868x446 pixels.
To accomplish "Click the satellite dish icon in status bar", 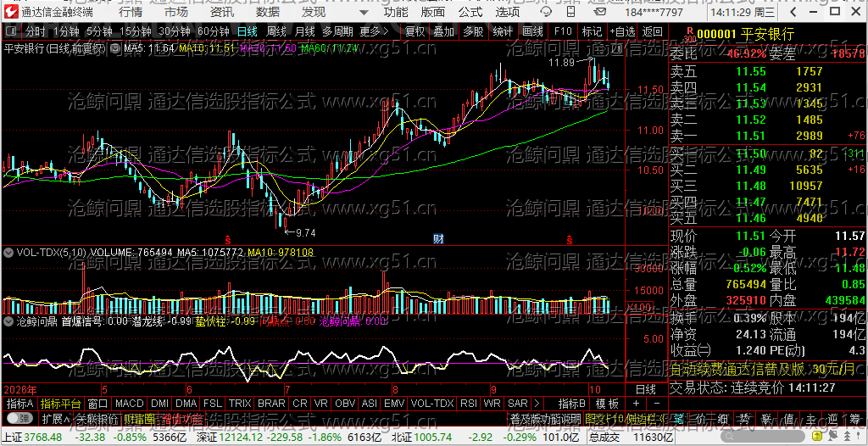I will (833, 436).
